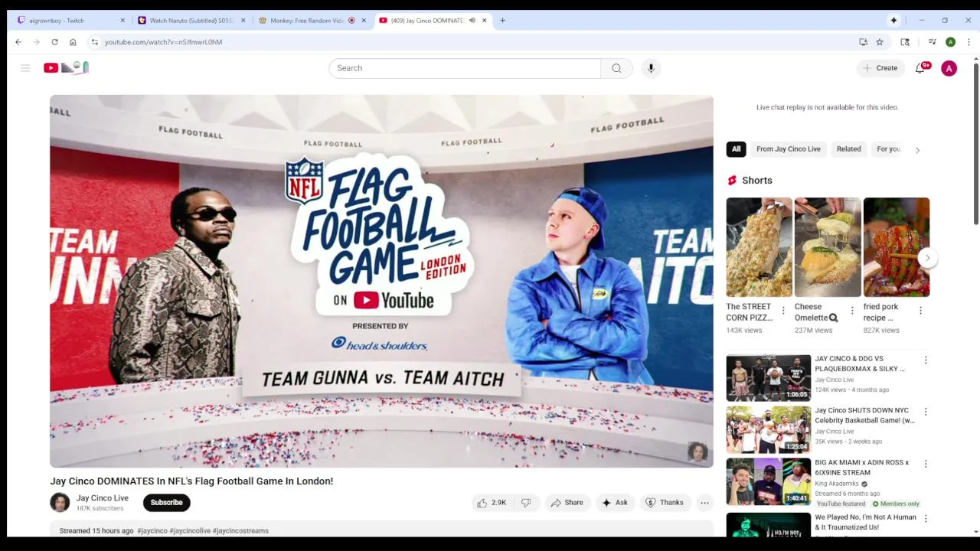Screen dimensions: 980x551
Task: View site information icon in address bar
Action: tap(94, 42)
